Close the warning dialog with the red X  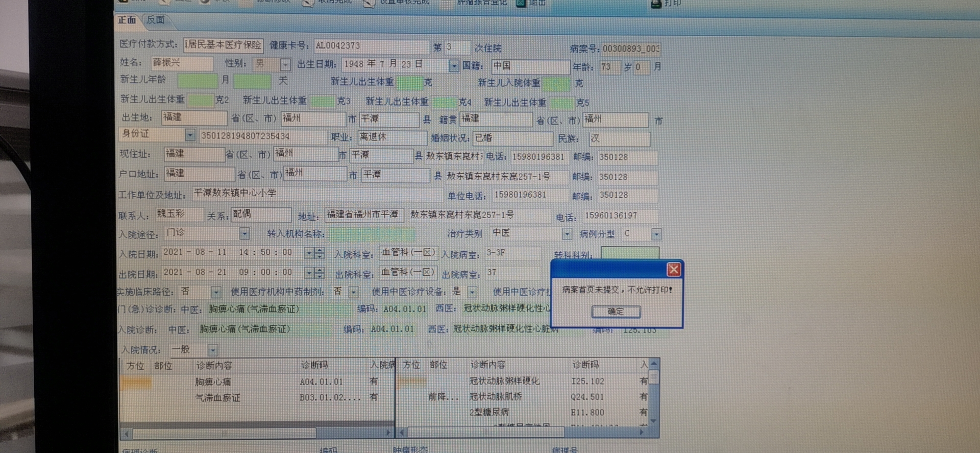click(673, 269)
